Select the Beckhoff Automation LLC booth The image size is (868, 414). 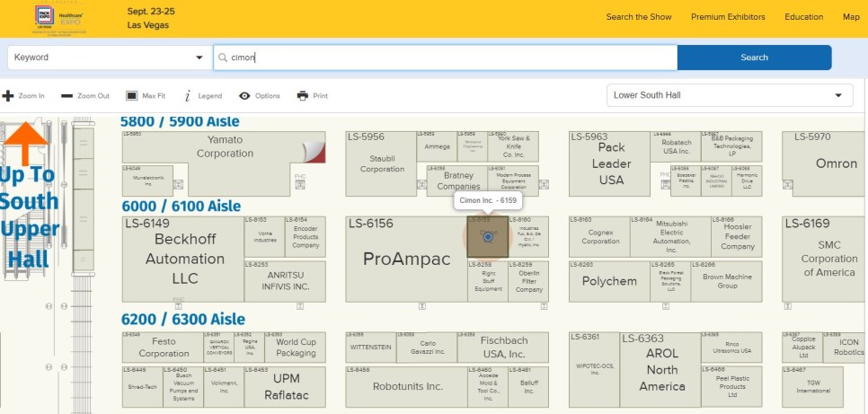pos(183,259)
